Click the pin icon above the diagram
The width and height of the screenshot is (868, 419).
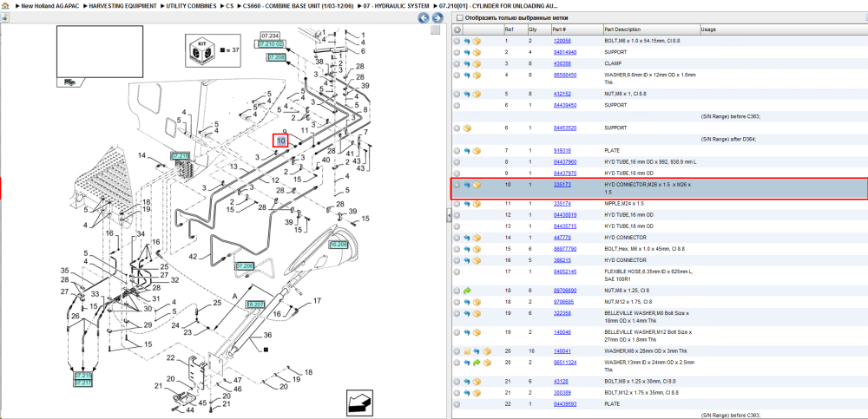pos(4,17)
